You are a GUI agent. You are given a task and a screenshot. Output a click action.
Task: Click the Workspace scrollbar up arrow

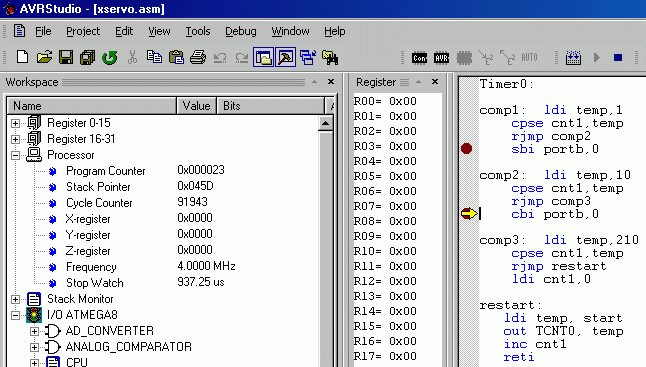pyautogui.click(x=325, y=124)
